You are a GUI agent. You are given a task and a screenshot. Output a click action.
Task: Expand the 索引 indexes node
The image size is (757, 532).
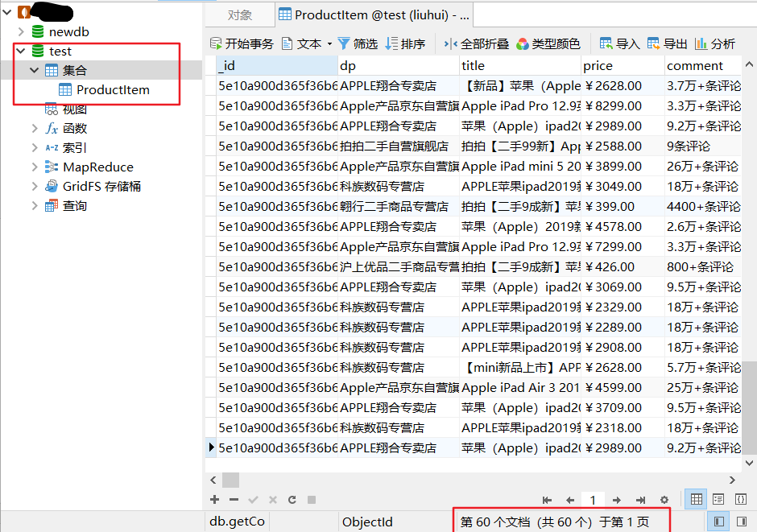pyautogui.click(x=35, y=147)
